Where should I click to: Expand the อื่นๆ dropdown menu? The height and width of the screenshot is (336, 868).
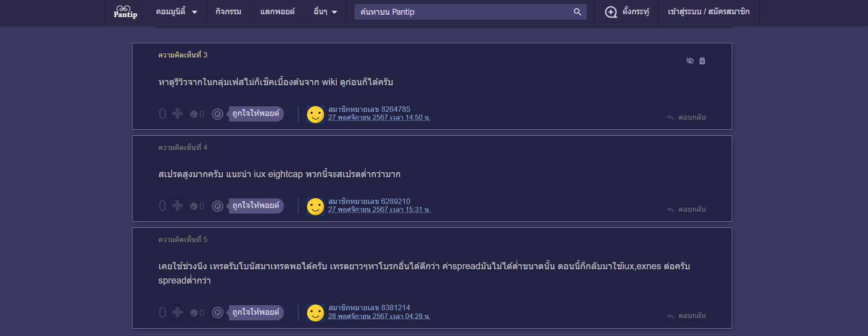pos(325,12)
